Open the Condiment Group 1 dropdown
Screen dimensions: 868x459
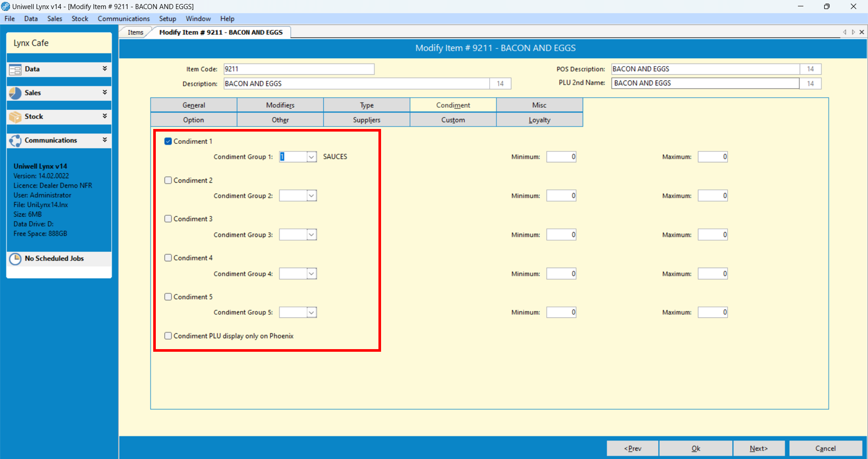point(312,157)
